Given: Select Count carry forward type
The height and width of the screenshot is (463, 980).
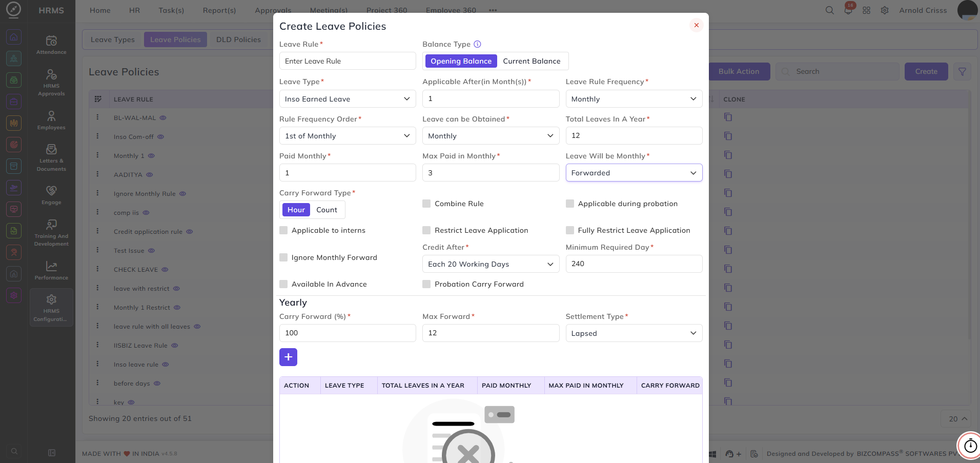Looking at the screenshot, I should (x=326, y=210).
